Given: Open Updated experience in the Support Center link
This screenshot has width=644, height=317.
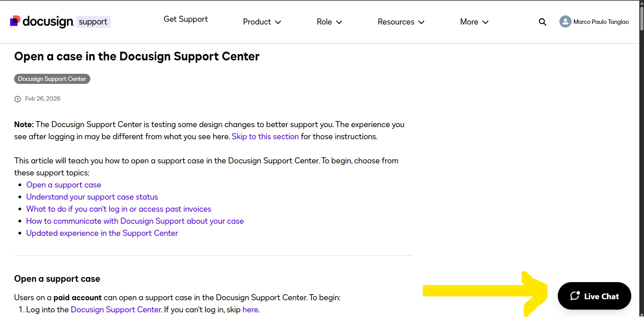Looking at the screenshot, I should pos(102,233).
